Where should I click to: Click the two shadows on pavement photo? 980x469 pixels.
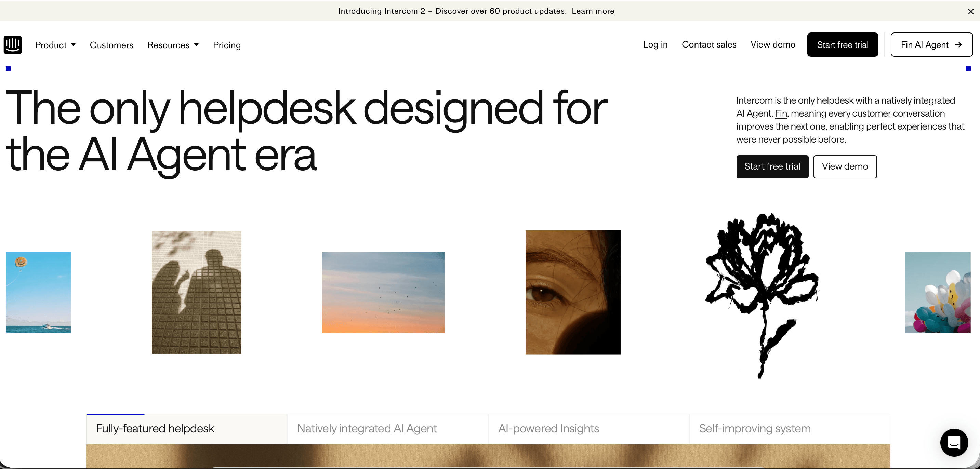tap(196, 293)
